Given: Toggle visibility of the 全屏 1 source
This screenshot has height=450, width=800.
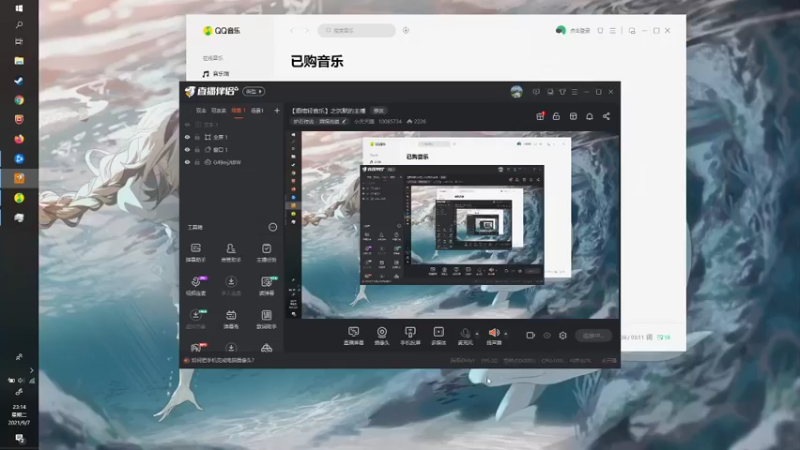Looking at the screenshot, I should pos(187,137).
